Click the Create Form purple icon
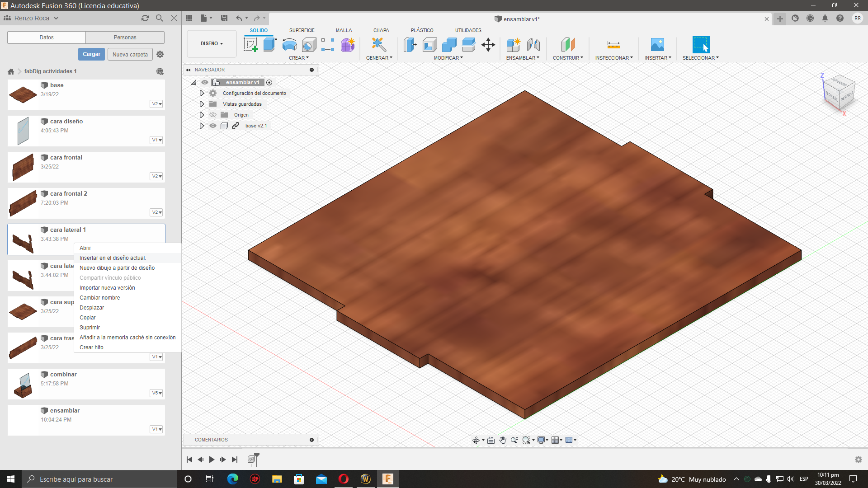868x488 pixels. pyautogui.click(x=348, y=45)
